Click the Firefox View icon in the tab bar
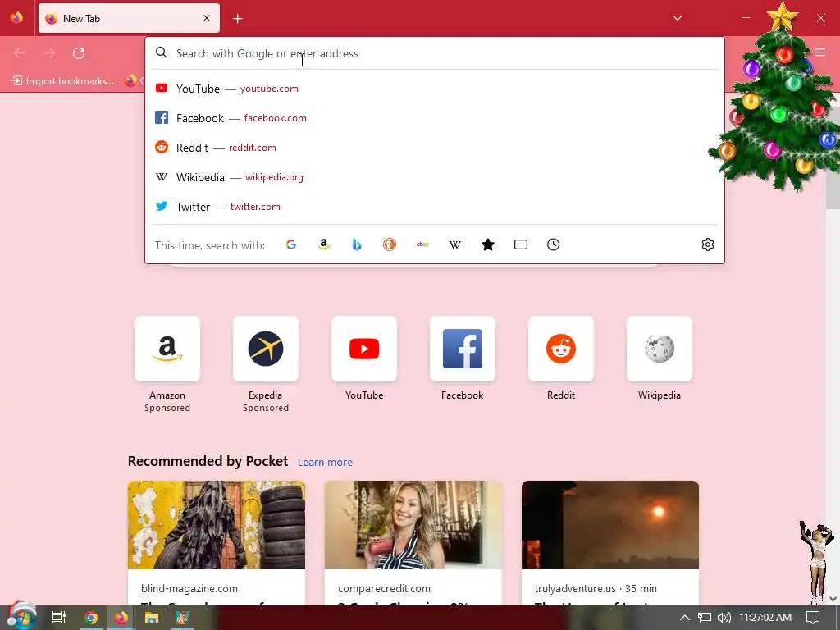This screenshot has height=630, width=840. point(16,18)
